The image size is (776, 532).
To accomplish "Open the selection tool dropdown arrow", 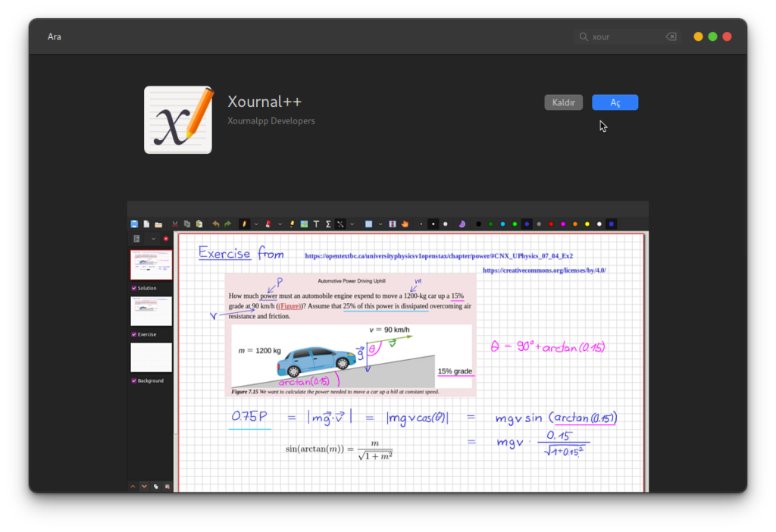I will (380, 224).
